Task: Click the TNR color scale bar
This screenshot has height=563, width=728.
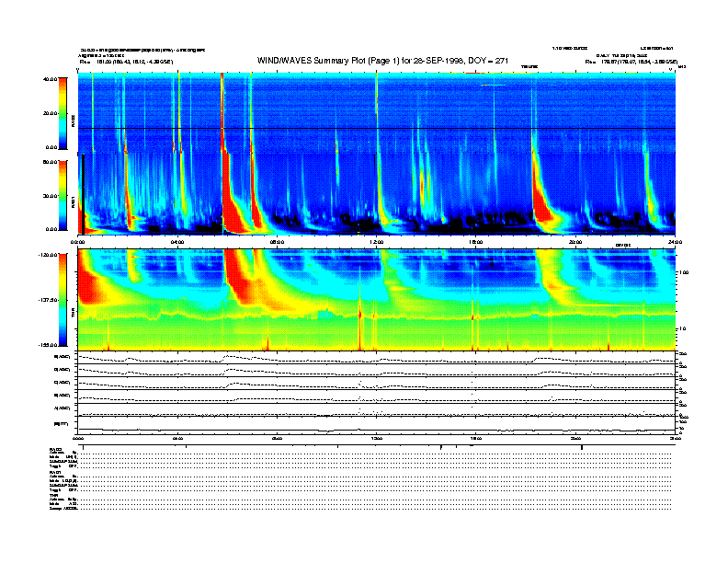Action: click(63, 300)
